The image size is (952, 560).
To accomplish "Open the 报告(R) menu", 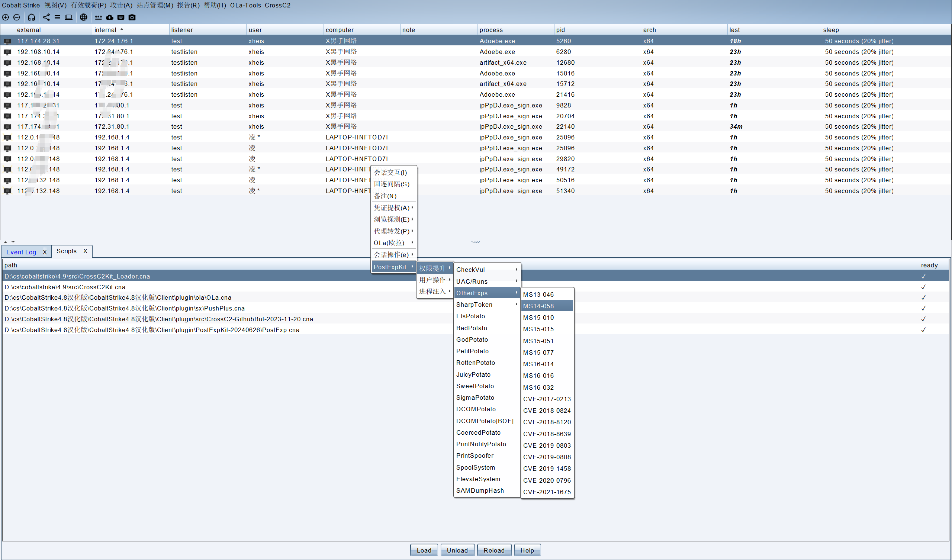I will pyautogui.click(x=188, y=5).
